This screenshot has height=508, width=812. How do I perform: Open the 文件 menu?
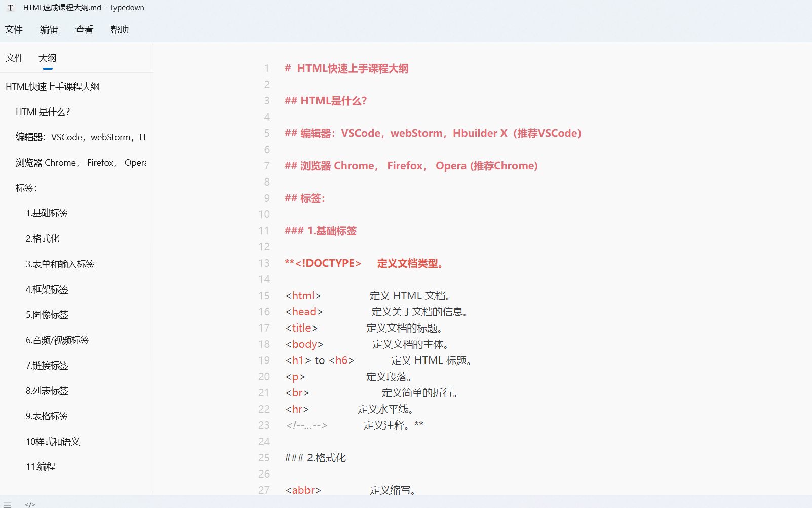pyautogui.click(x=14, y=30)
